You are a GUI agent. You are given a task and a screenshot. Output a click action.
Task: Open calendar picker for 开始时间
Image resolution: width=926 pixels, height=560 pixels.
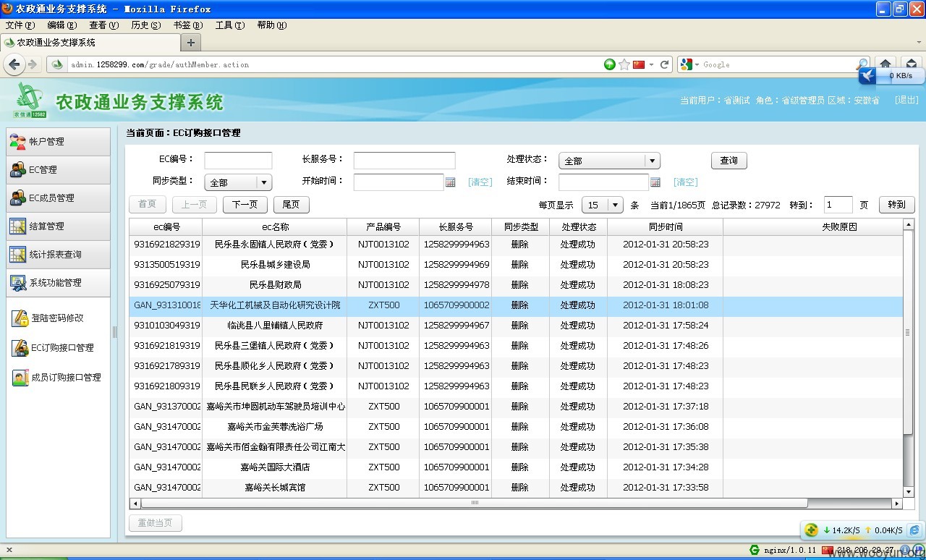point(451,182)
